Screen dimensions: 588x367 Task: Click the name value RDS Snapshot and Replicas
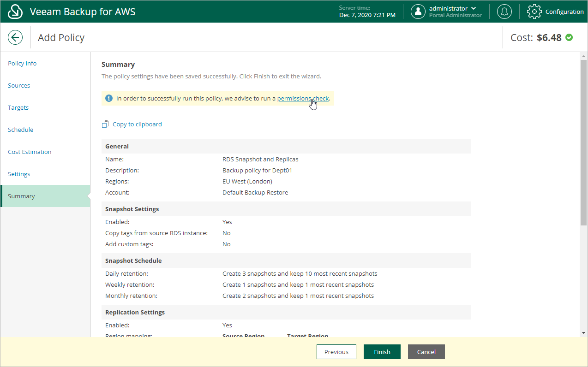[x=260, y=159]
